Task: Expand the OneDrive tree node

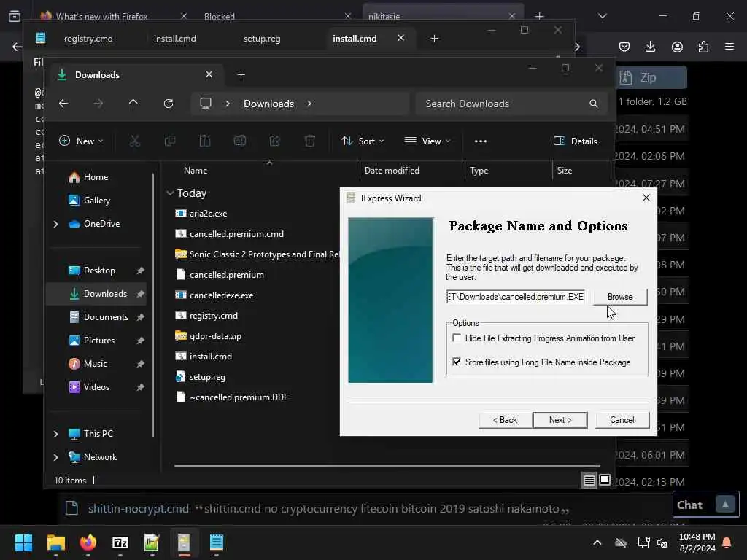Action: pyautogui.click(x=55, y=224)
